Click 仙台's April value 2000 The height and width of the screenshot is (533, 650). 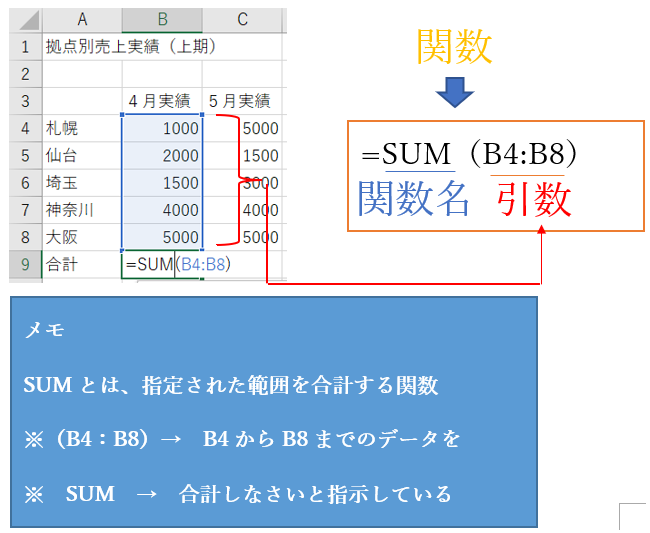[162, 156]
